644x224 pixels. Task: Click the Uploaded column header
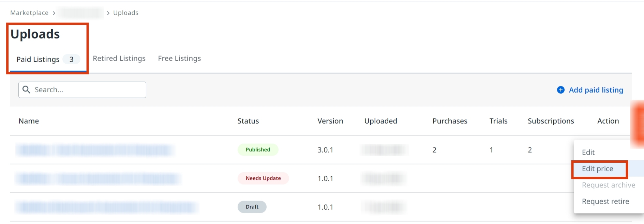(380, 121)
